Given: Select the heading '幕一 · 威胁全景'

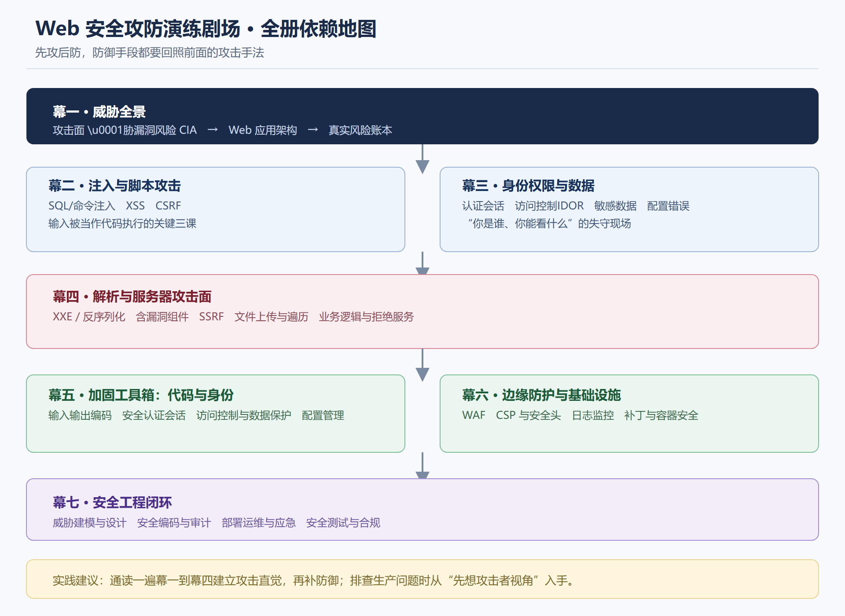Looking at the screenshot, I should pyautogui.click(x=99, y=112).
